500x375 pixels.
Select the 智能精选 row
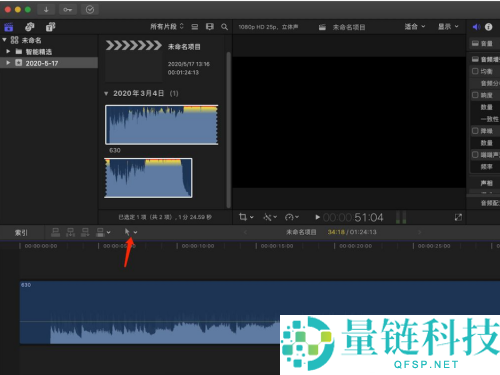pyautogui.click(x=49, y=51)
